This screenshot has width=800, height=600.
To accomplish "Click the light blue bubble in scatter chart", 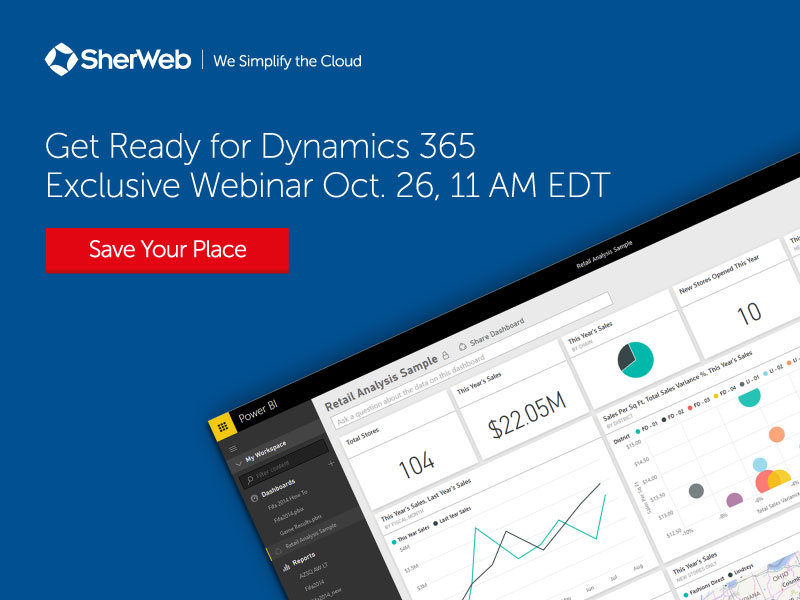I will pos(760,464).
